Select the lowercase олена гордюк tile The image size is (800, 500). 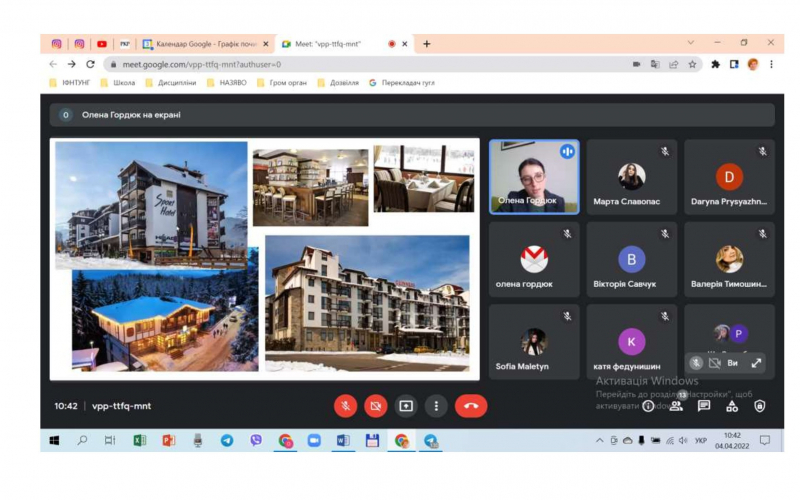pyautogui.click(x=534, y=259)
